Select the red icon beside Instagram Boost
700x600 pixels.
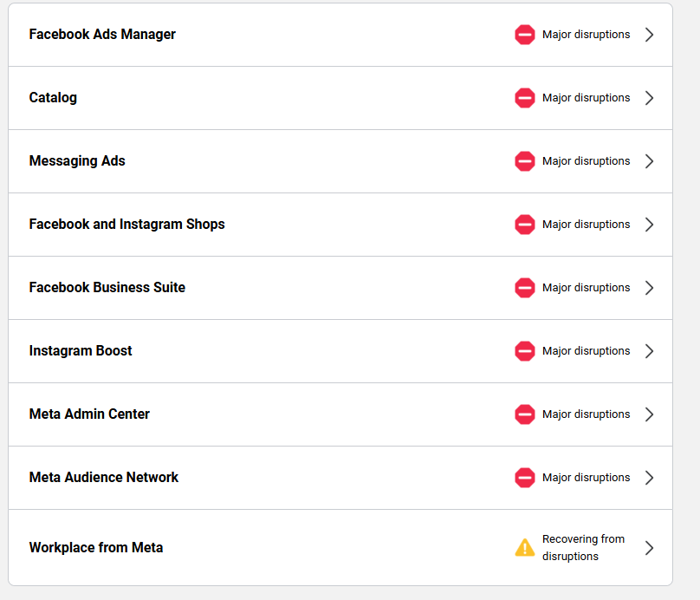[525, 351]
